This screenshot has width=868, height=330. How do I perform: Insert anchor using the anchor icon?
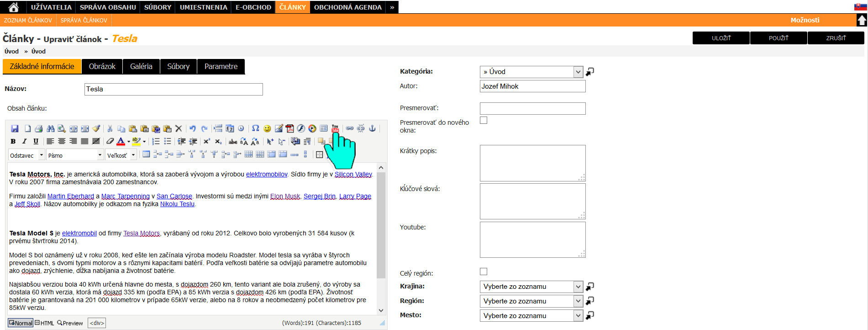(x=372, y=128)
